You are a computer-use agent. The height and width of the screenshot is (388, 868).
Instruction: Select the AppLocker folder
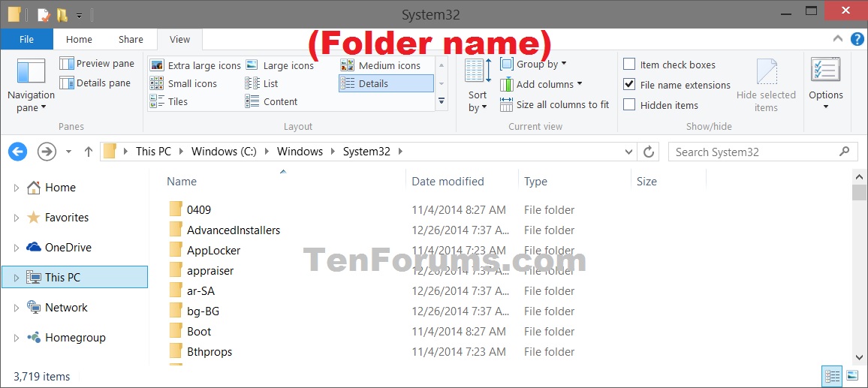213,250
